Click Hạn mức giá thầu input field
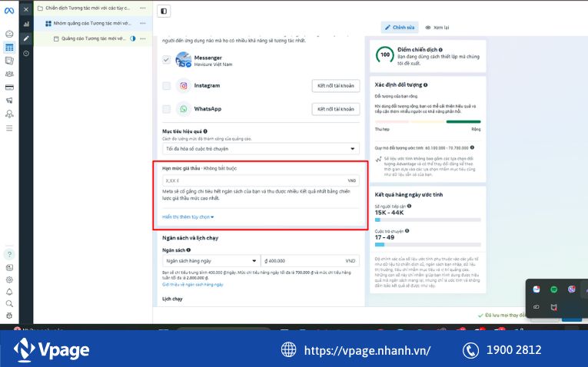The height and width of the screenshot is (367, 588). click(261, 180)
